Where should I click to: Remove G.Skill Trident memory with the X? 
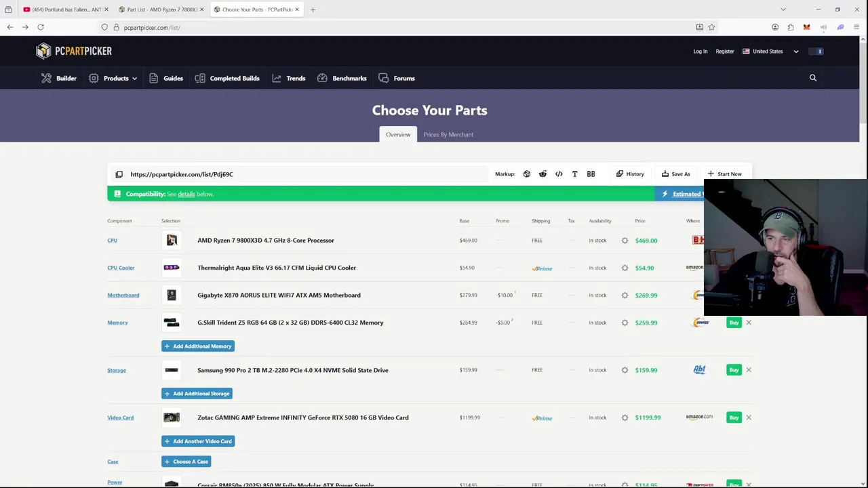pos(749,323)
